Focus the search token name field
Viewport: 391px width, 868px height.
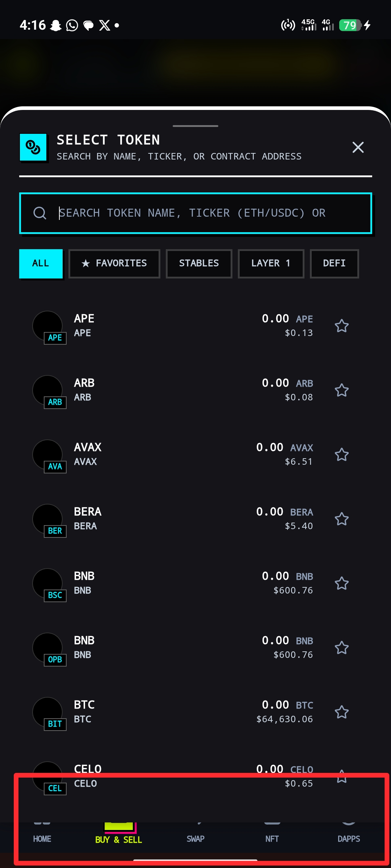pos(195,213)
